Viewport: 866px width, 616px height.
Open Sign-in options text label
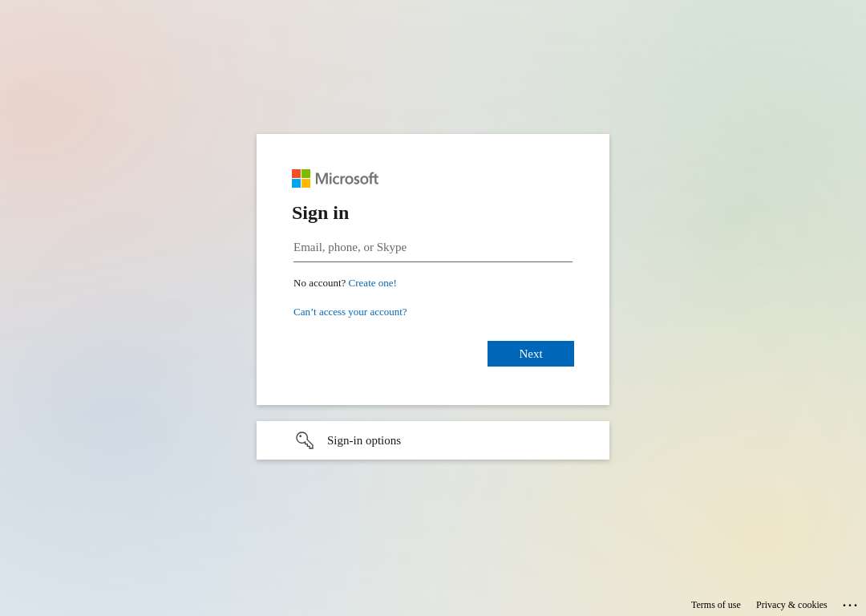364,440
